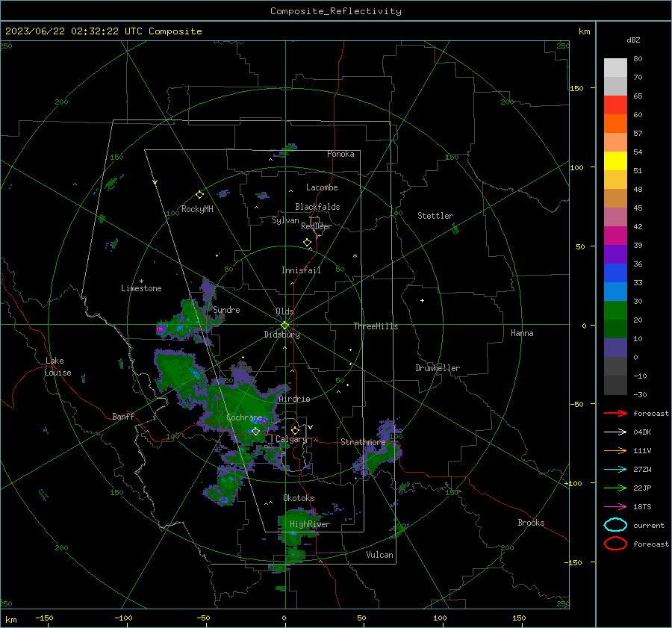Image resolution: width=672 pixels, height=628 pixels.
Task: Click the Strathmore city label
Action: pos(363,442)
